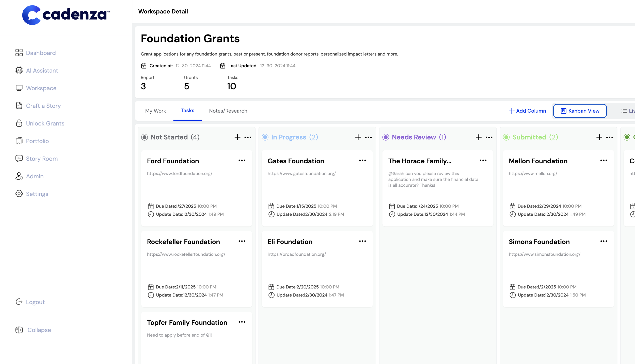
Task: Click Topfer Family Foundation title
Action: [x=187, y=322]
